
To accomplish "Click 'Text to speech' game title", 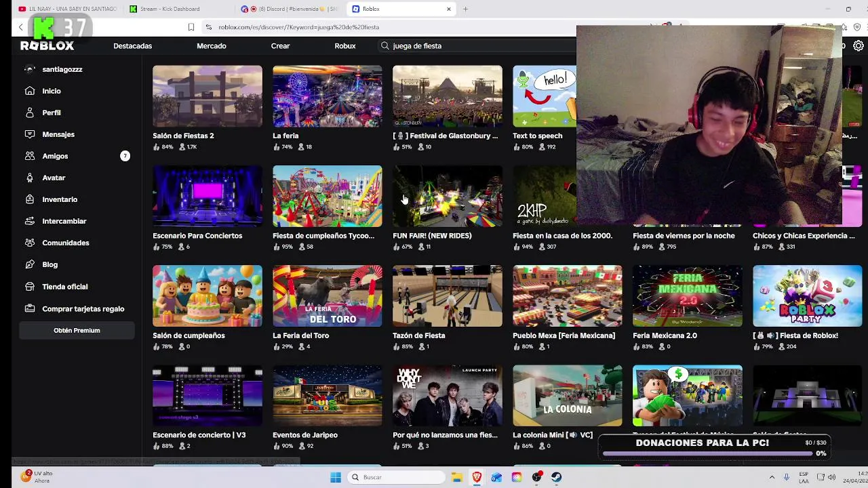I will coord(537,136).
